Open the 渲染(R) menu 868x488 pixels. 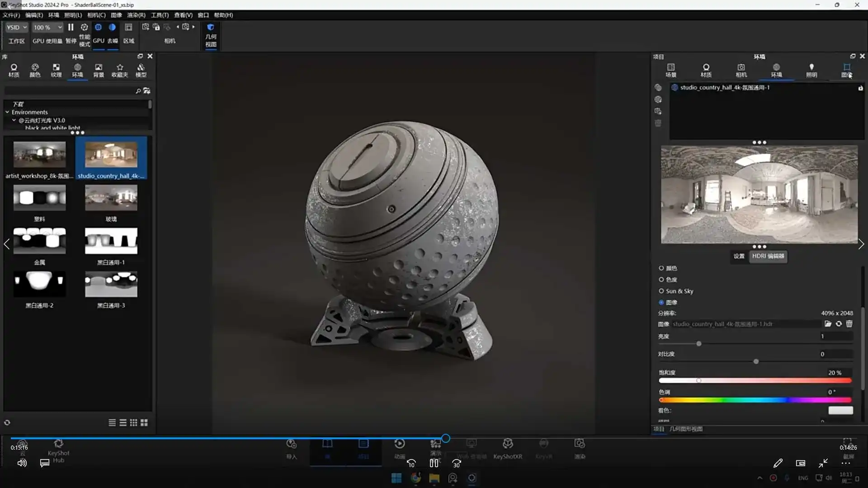pyautogui.click(x=136, y=15)
